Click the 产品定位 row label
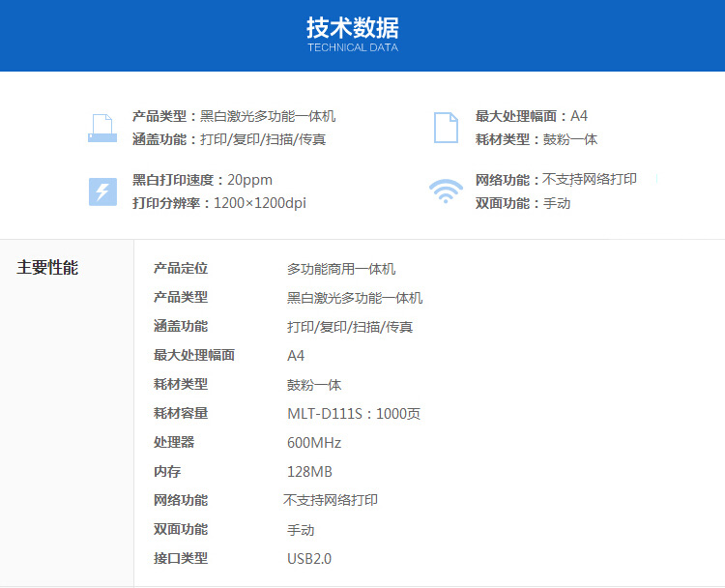The image size is (725, 588). [181, 269]
